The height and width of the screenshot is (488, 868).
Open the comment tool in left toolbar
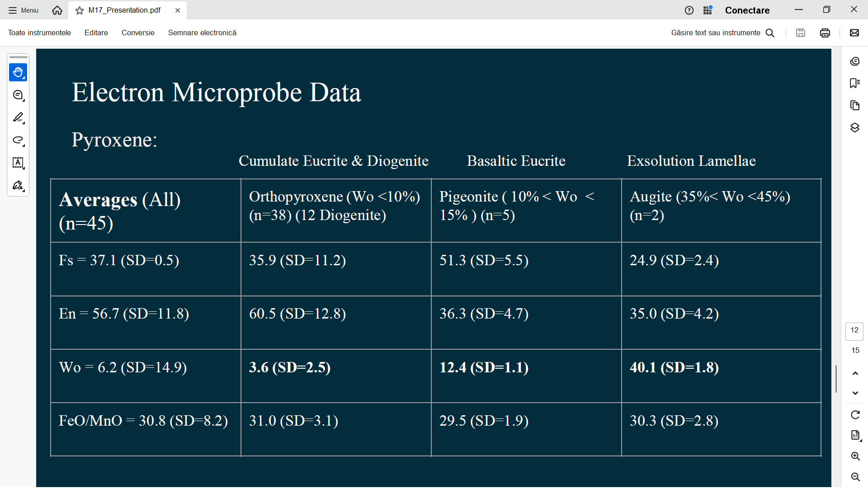18,95
